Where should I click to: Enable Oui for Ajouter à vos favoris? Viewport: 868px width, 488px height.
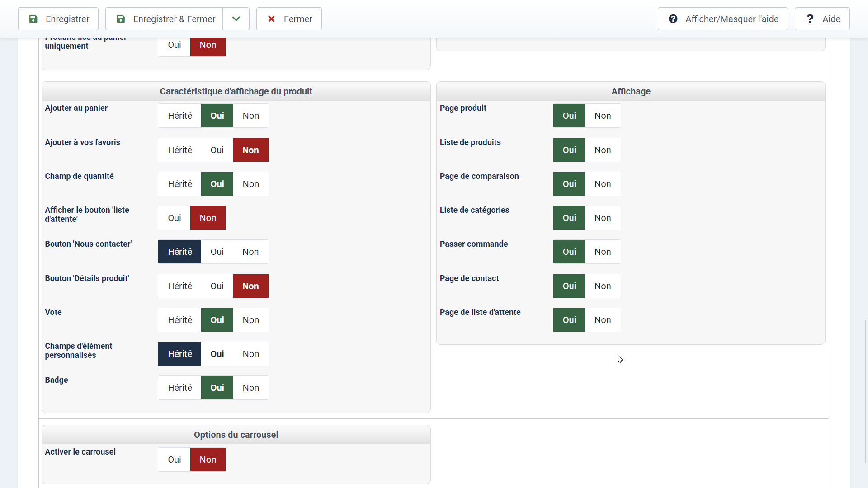click(217, 150)
